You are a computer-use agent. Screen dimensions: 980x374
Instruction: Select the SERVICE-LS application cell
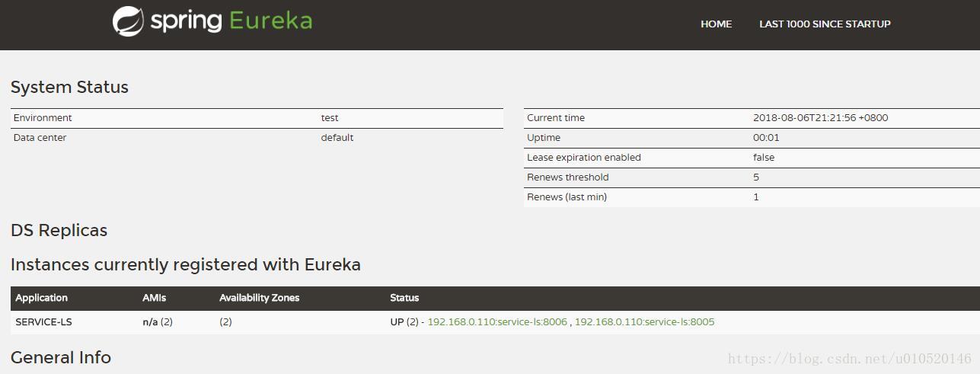(43, 322)
